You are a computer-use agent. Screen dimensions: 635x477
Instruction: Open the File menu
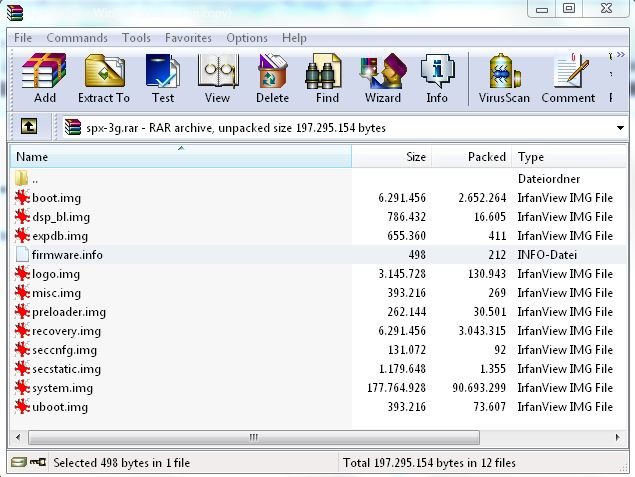[x=23, y=38]
